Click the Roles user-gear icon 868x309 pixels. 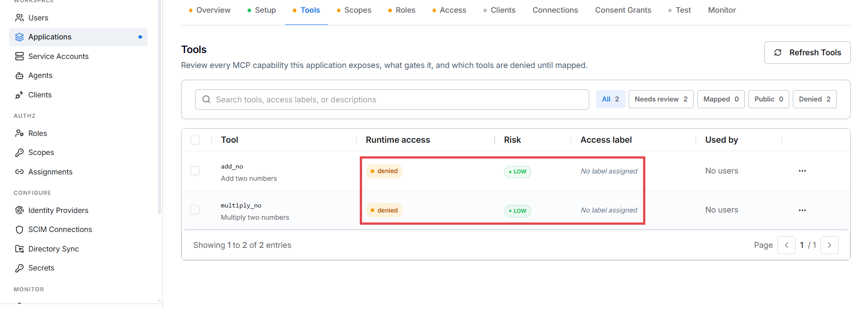[x=19, y=133]
